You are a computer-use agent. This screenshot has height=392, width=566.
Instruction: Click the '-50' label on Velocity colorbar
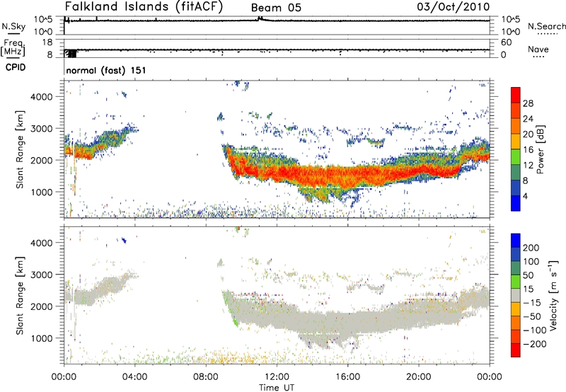(x=532, y=316)
